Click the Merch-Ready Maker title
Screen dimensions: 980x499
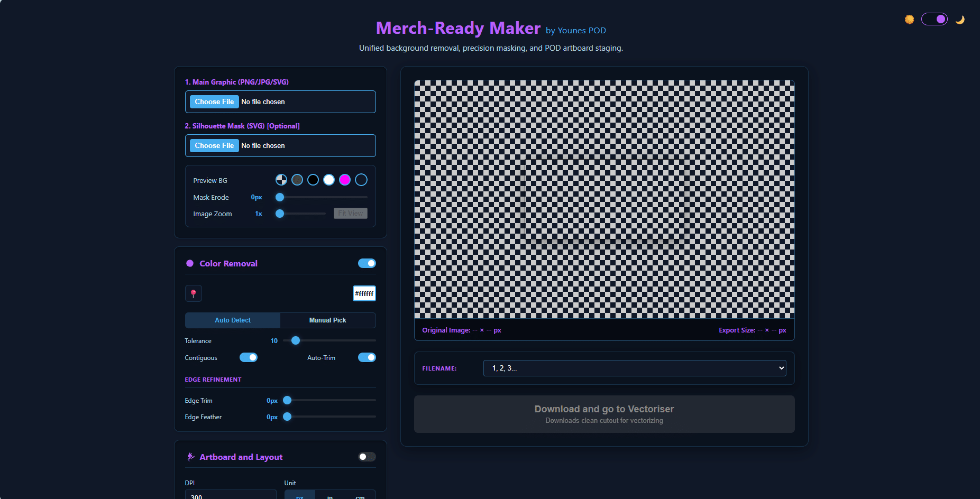(458, 28)
